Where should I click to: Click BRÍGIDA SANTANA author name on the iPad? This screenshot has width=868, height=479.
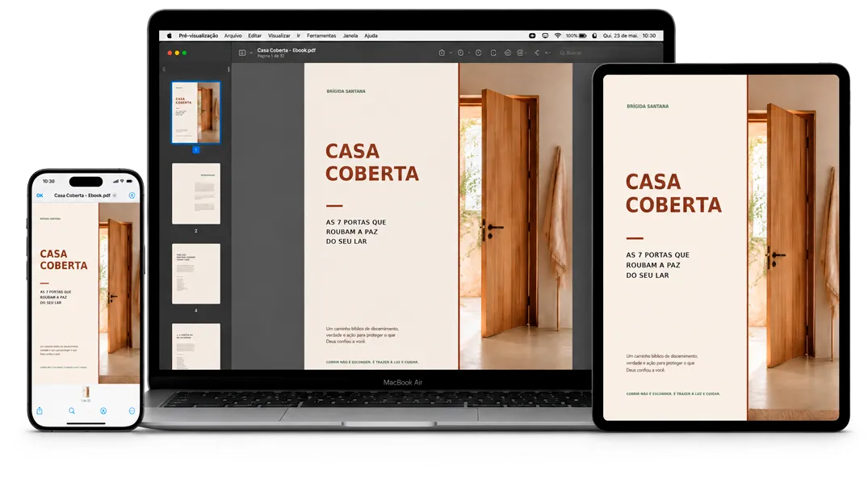pos(648,107)
